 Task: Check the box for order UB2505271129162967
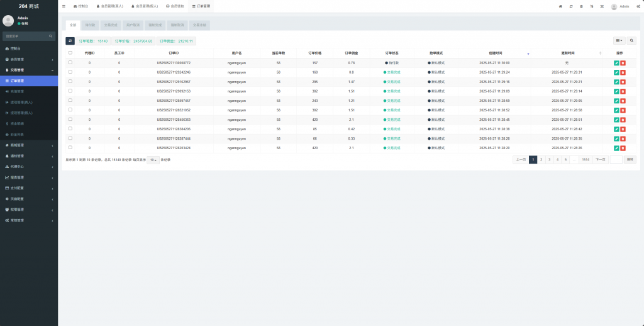pyautogui.click(x=70, y=82)
